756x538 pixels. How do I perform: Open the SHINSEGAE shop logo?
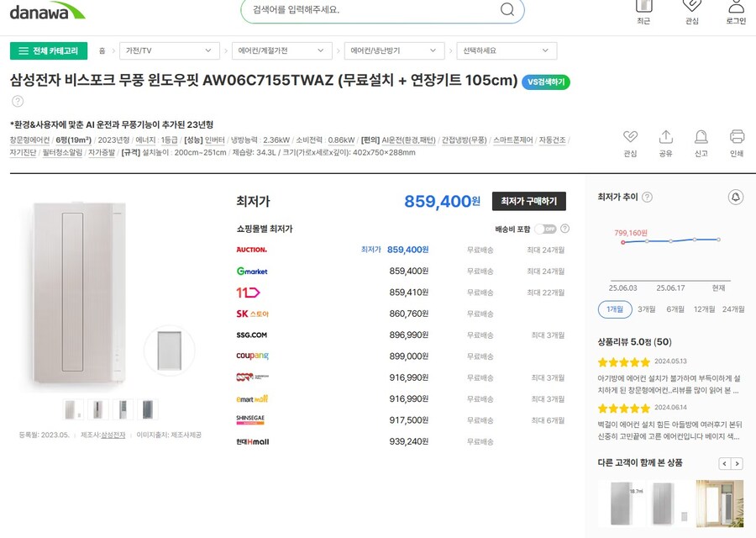pyautogui.click(x=250, y=420)
